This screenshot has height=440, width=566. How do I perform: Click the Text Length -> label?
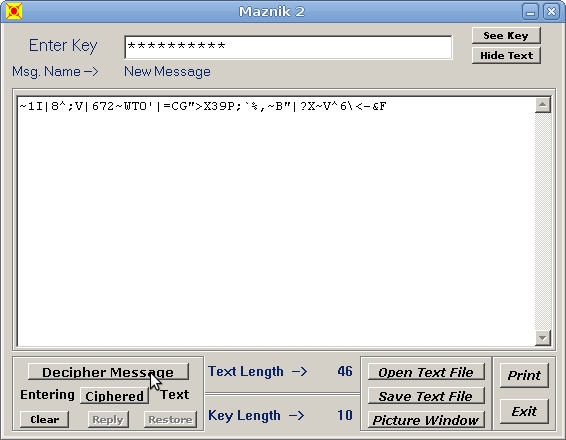click(x=258, y=371)
